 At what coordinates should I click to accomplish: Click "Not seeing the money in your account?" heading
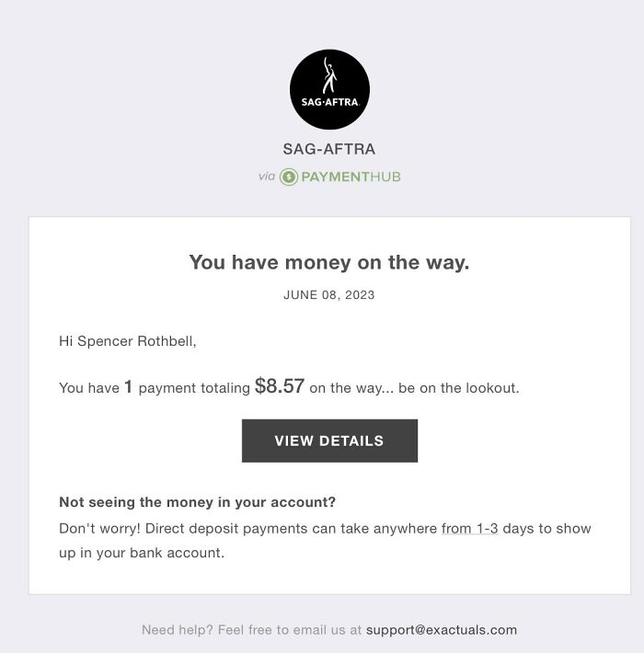click(x=197, y=502)
